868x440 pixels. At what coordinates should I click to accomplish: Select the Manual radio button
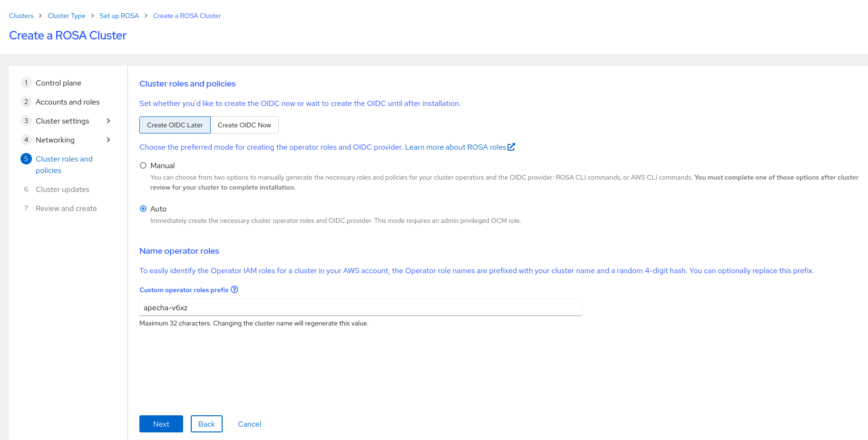[x=143, y=166]
